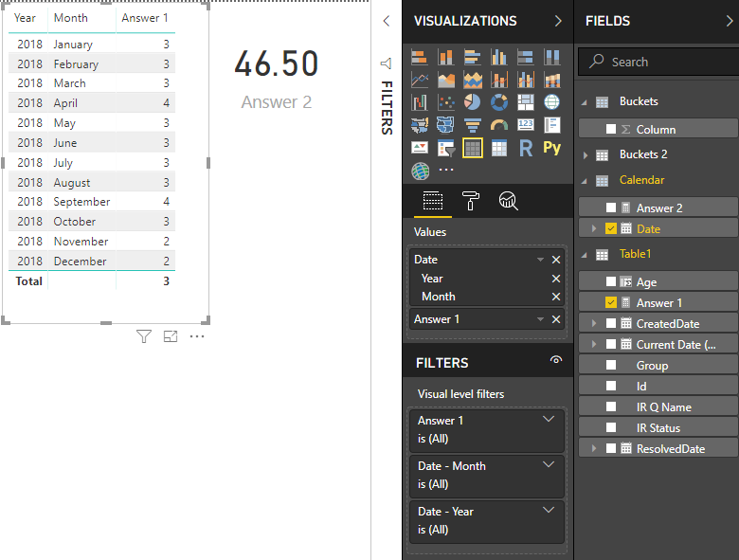Image resolution: width=739 pixels, height=560 pixels.
Task: Collapse the Table1 table
Action: point(585,255)
